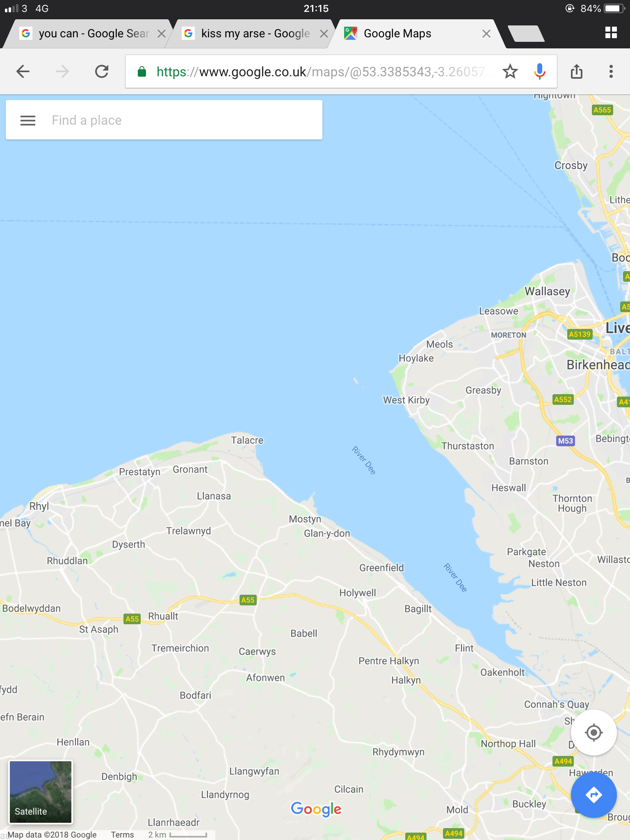Close the Google Maps tab
The height and width of the screenshot is (840, 630).
(x=486, y=34)
